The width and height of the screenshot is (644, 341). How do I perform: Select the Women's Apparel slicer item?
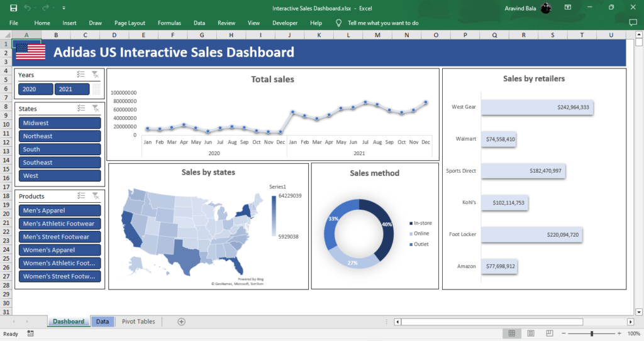point(60,249)
